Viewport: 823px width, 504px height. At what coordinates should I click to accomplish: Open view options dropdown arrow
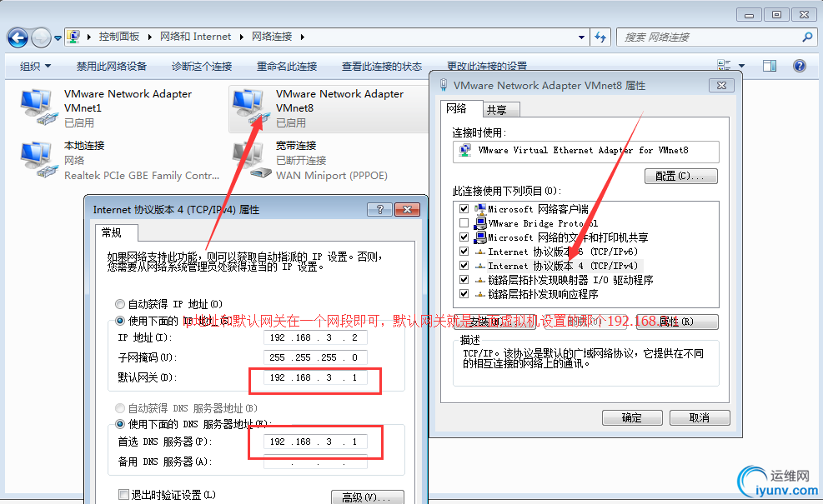pos(741,66)
